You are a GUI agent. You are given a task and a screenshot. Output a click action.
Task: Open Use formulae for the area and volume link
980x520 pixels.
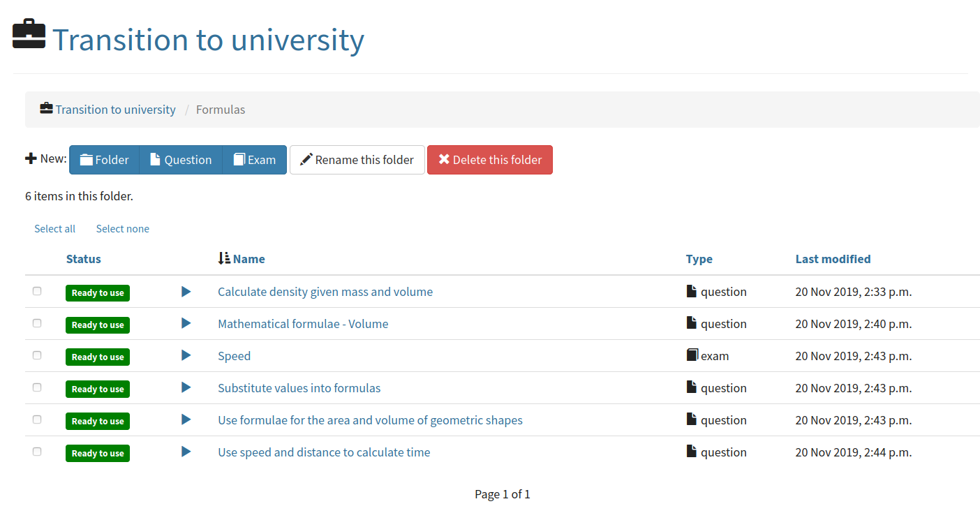(x=370, y=420)
